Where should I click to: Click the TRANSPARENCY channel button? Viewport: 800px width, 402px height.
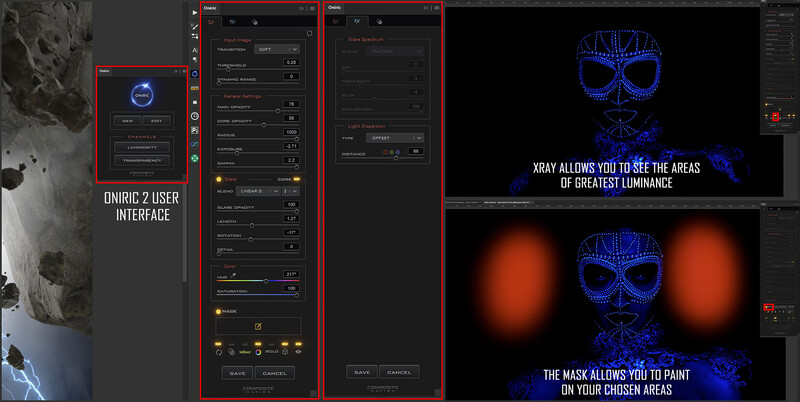[x=142, y=160]
